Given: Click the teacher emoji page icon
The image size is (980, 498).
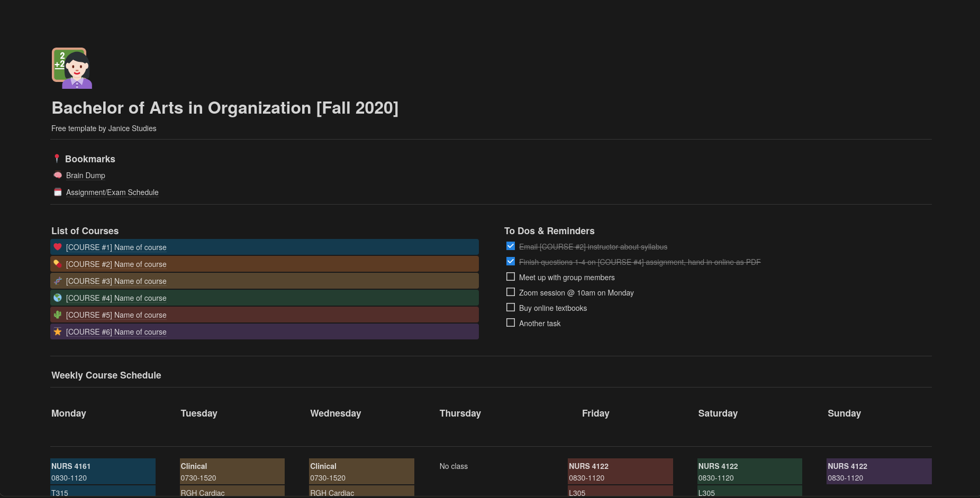Looking at the screenshot, I should coord(72,68).
